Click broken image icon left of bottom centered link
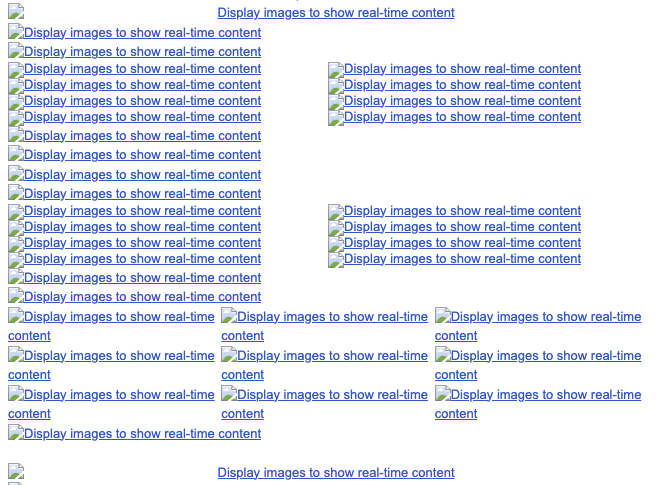Image resolution: width=659 pixels, height=485 pixels. point(16,473)
